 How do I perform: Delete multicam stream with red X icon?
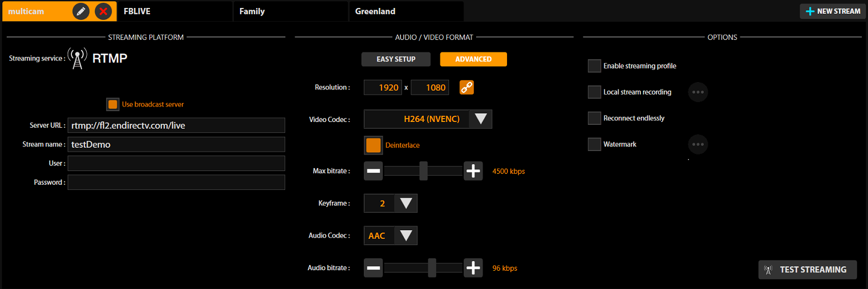[103, 11]
